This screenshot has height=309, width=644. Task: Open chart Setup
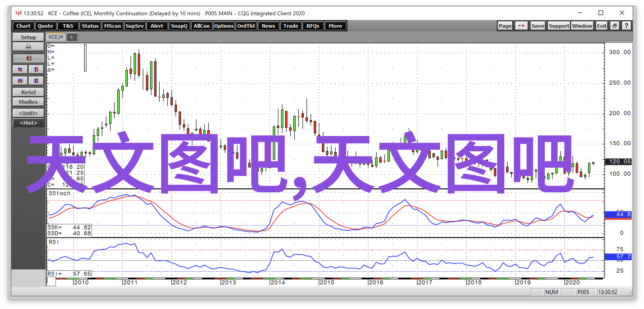coord(28,37)
